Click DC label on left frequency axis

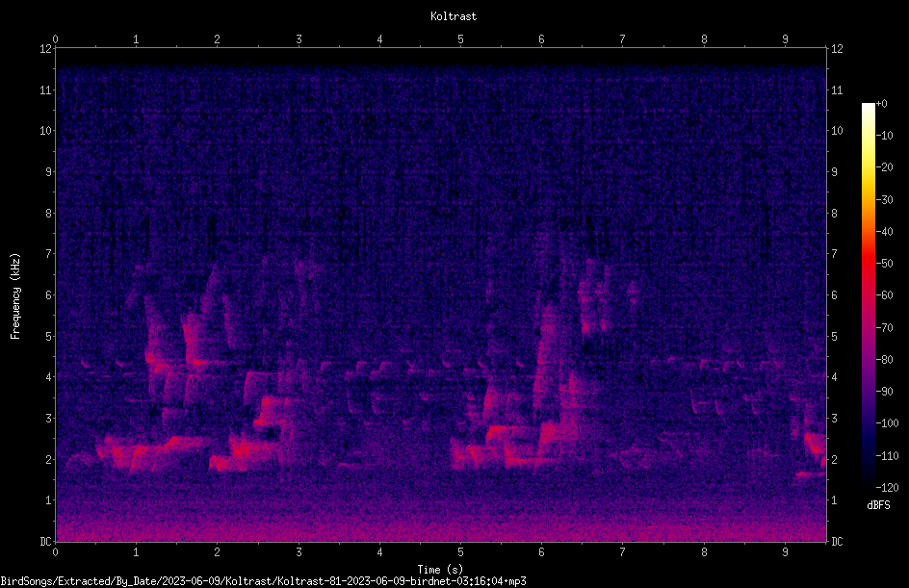pyautogui.click(x=46, y=542)
